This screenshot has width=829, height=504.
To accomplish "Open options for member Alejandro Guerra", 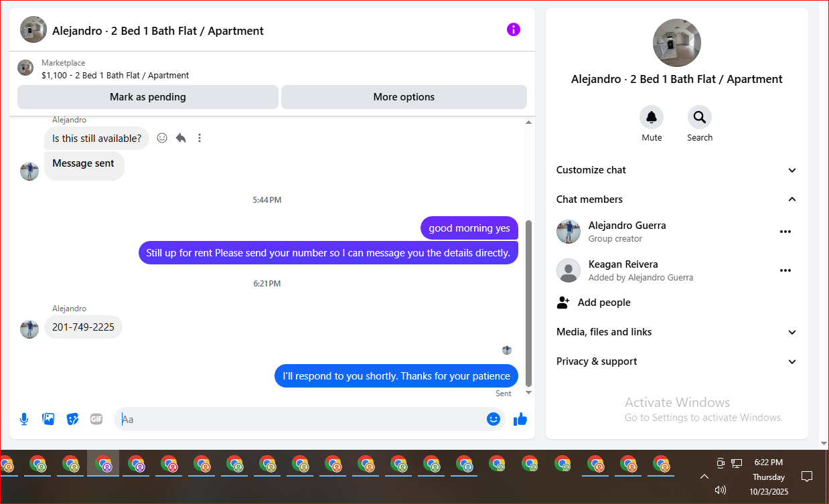I will point(785,232).
